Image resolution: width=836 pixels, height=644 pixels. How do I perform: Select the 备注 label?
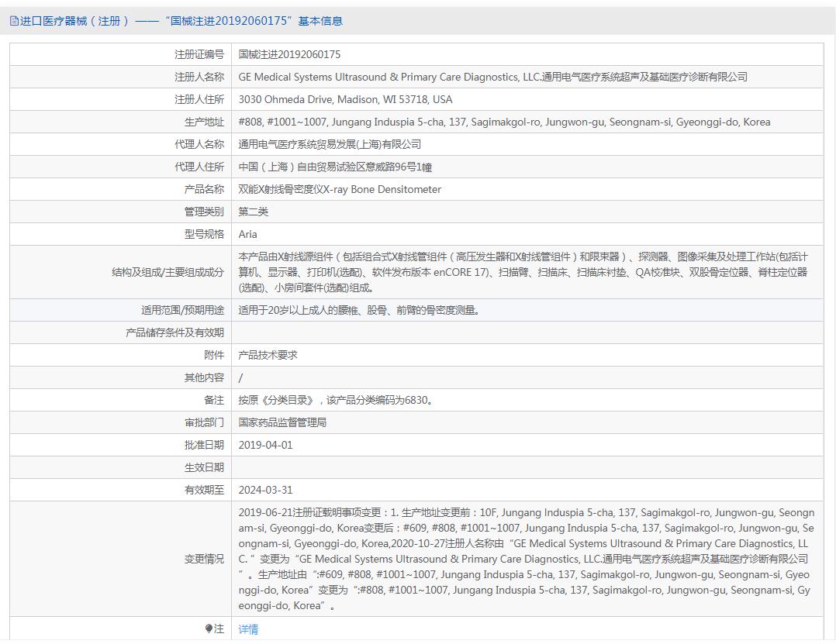pos(214,400)
